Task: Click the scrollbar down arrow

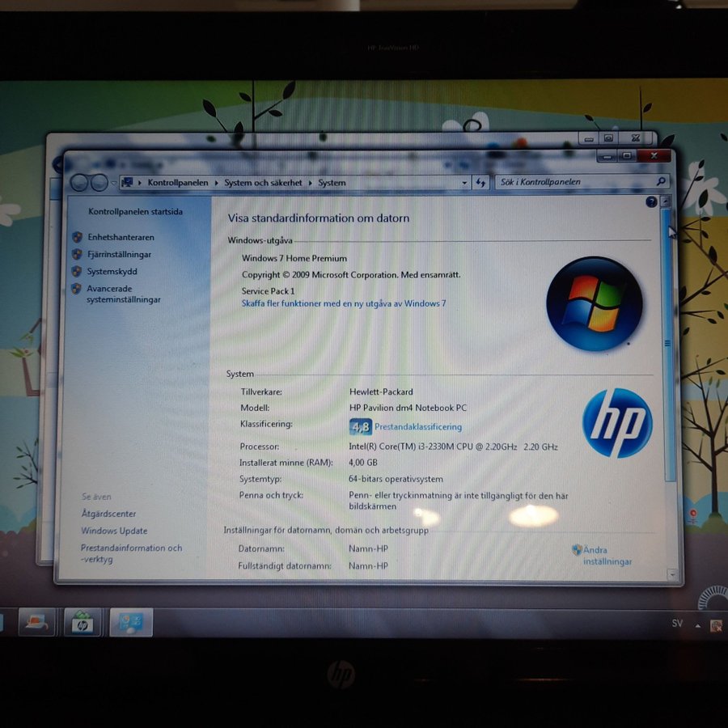Action: coord(671,575)
